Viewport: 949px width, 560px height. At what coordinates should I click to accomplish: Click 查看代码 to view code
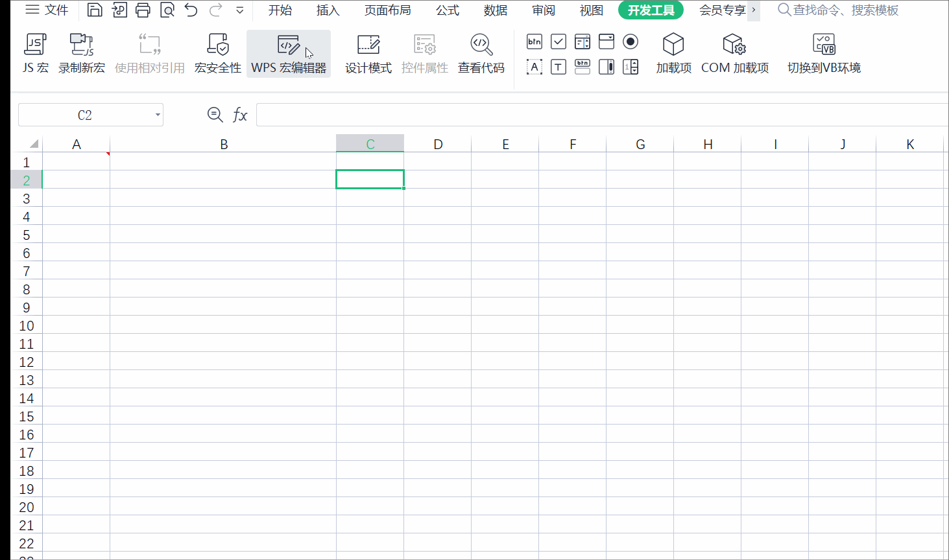[x=481, y=54]
